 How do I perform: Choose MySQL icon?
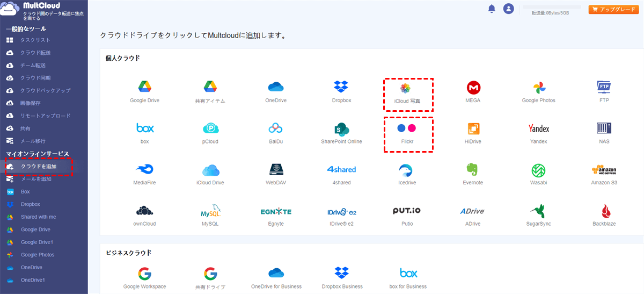[x=210, y=210]
